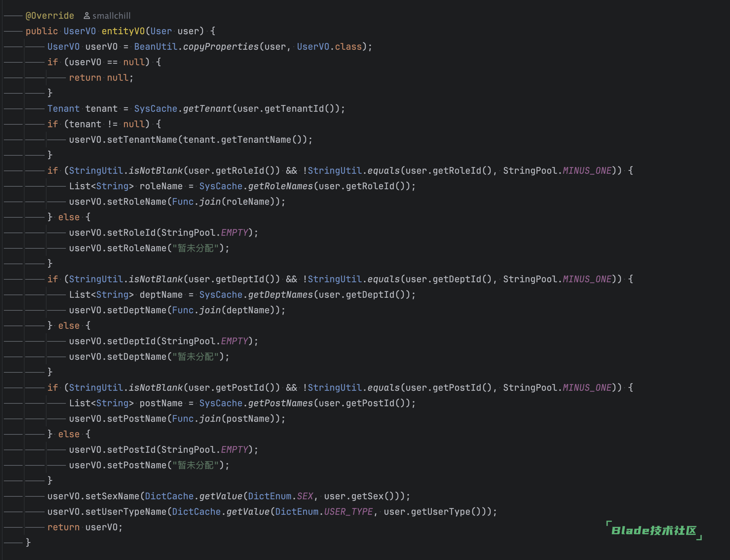730x560 pixels.
Task: Click the smallchill author hint
Action: [111, 16]
